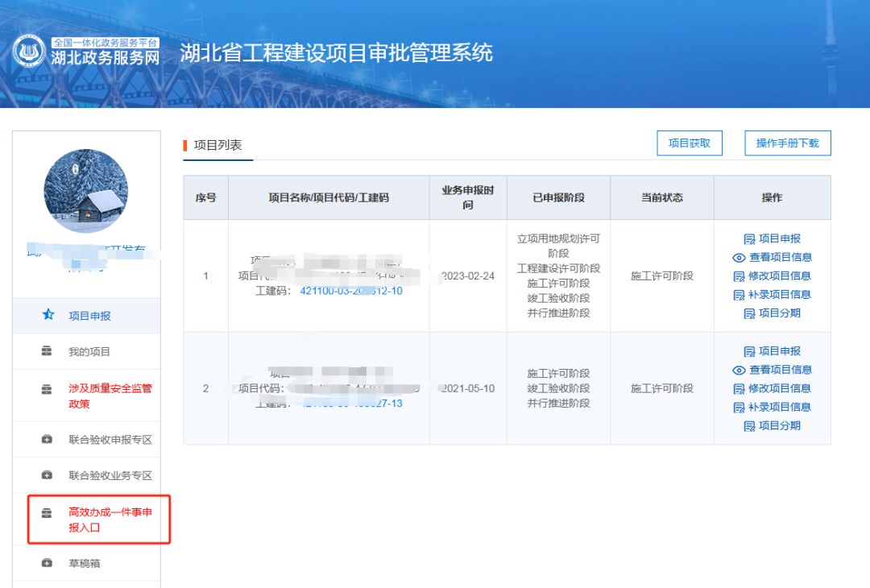The width and height of the screenshot is (870, 588).
Task: Click the 操作手册下载 button
Action: pos(787,143)
